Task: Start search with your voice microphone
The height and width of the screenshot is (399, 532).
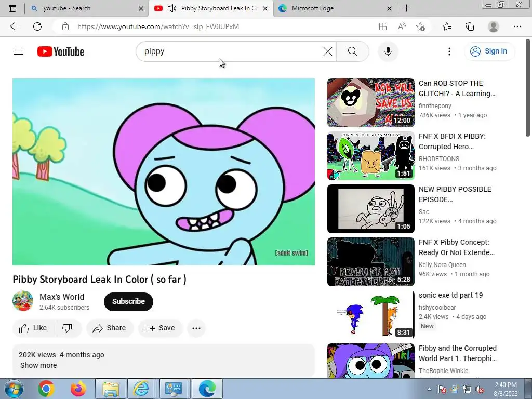Action: tap(388, 51)
